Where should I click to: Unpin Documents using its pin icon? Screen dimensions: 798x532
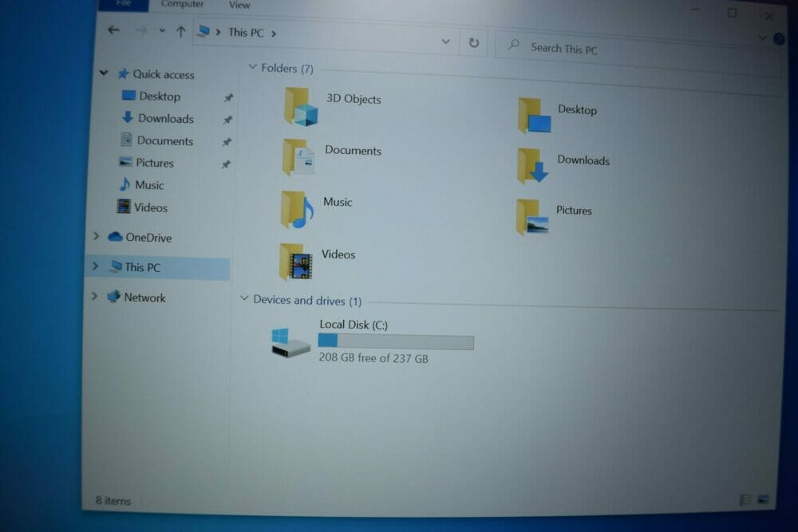[x=227, y=142]
